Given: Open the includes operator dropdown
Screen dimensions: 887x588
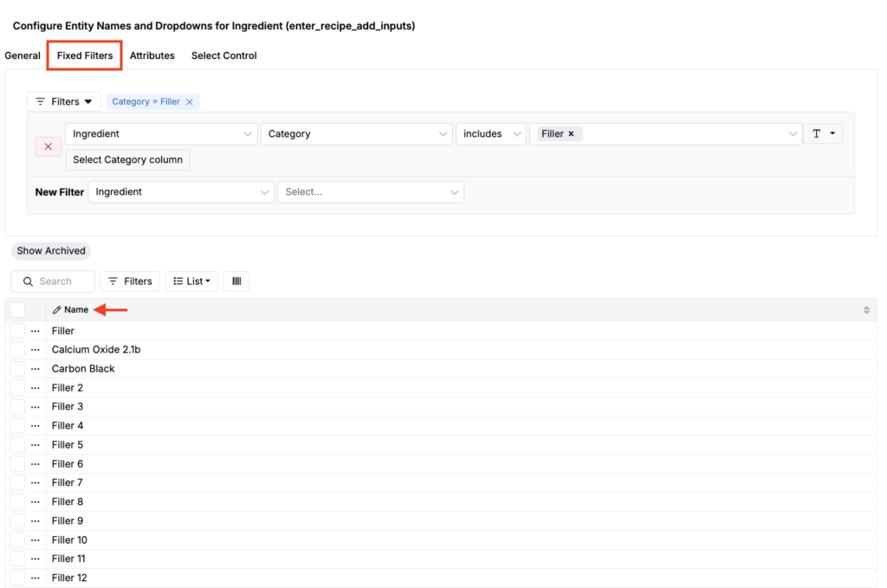Looking at the screenshot, I should point(490,134).
